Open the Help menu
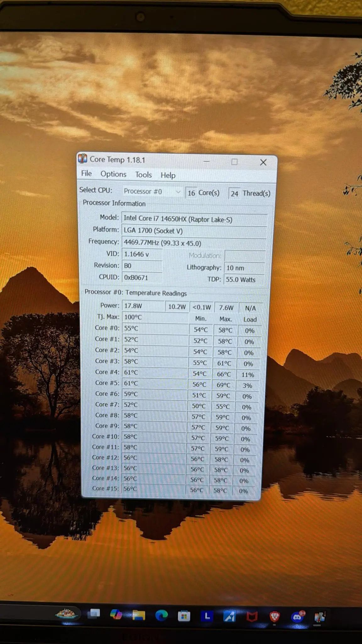 click(168, 175)
